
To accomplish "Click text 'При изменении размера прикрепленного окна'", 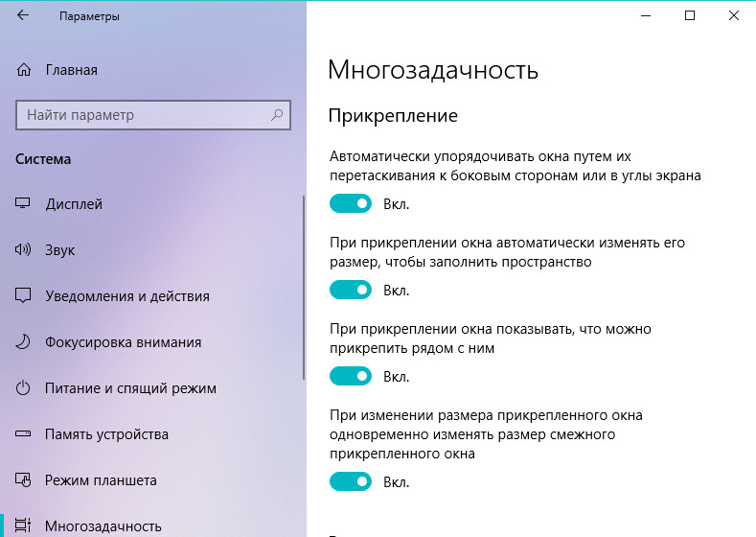I will click(486, 415).
